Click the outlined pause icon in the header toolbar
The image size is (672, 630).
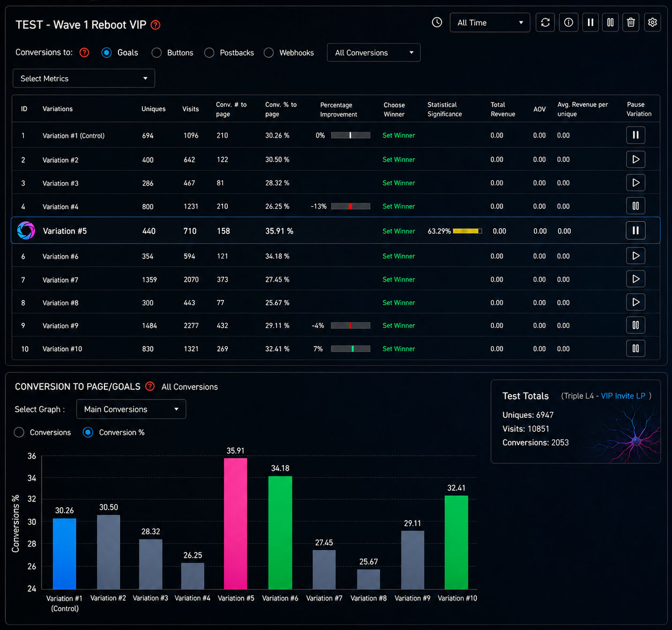[x=610, y=22]
